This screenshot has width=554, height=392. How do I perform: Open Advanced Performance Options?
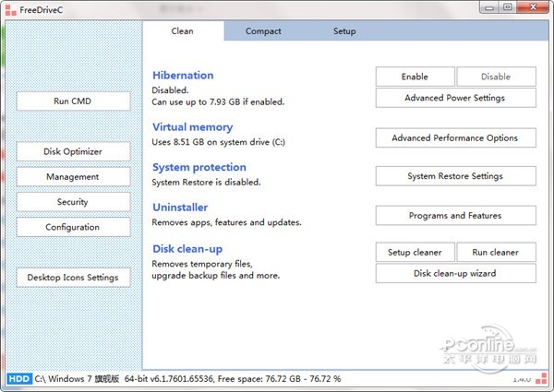click(x=455, y=137)
